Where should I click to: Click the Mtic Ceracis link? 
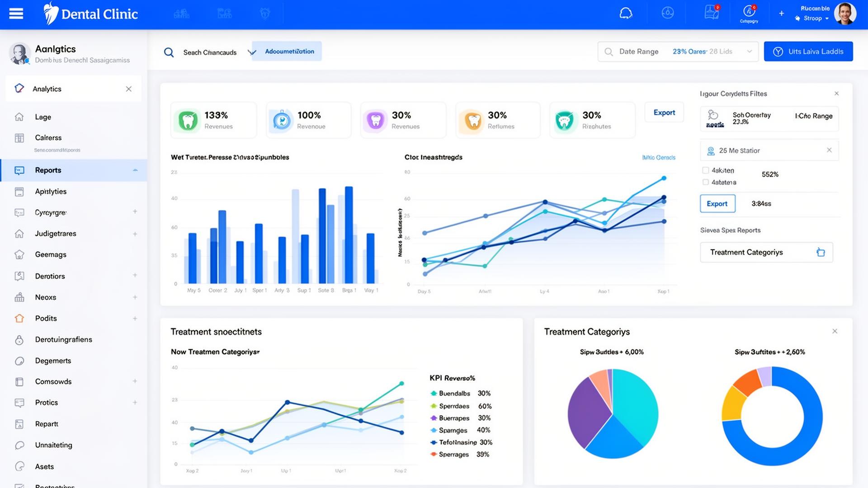pos(659,158)
